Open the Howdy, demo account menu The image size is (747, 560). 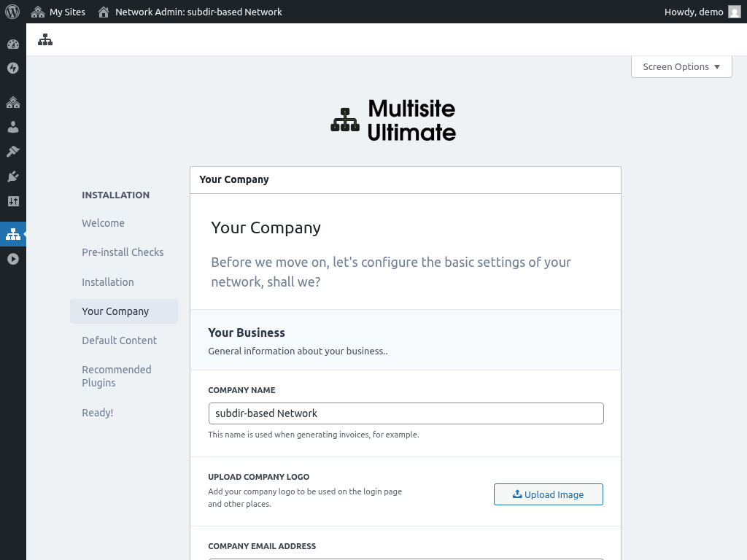pos(703,12)
